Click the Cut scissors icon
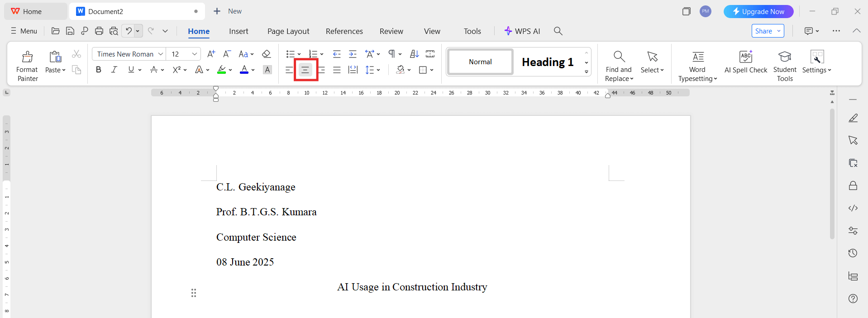This screenshot has width=868, height=318. (x=76, y=54)
